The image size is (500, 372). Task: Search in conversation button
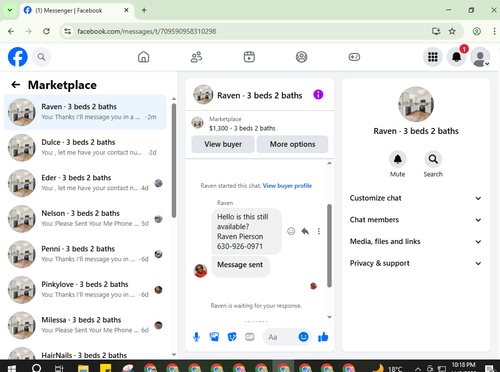[x=433, y=159]
